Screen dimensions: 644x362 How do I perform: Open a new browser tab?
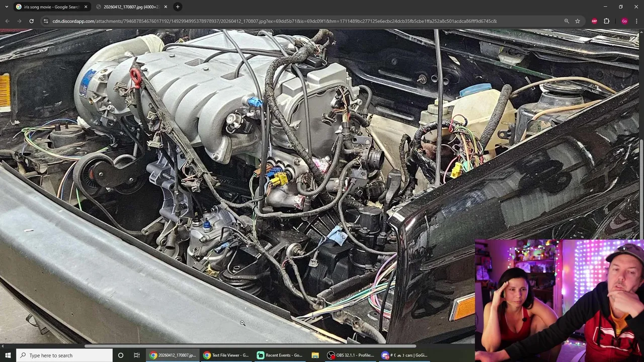(178, 7)
